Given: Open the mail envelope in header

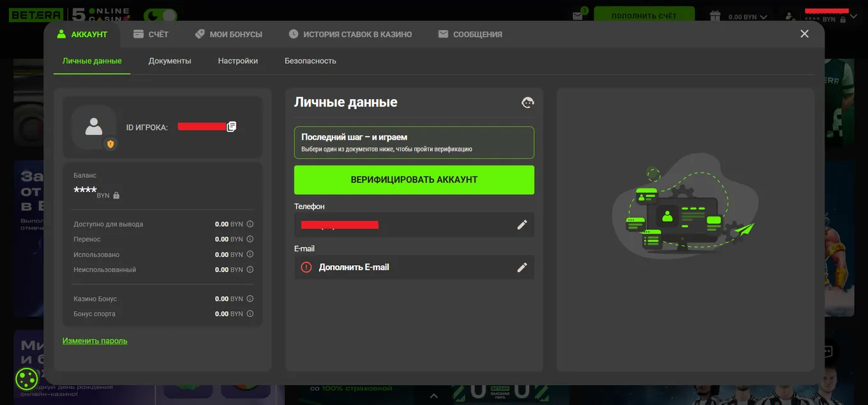Looking at the screenshot, I should coord(578,15).
